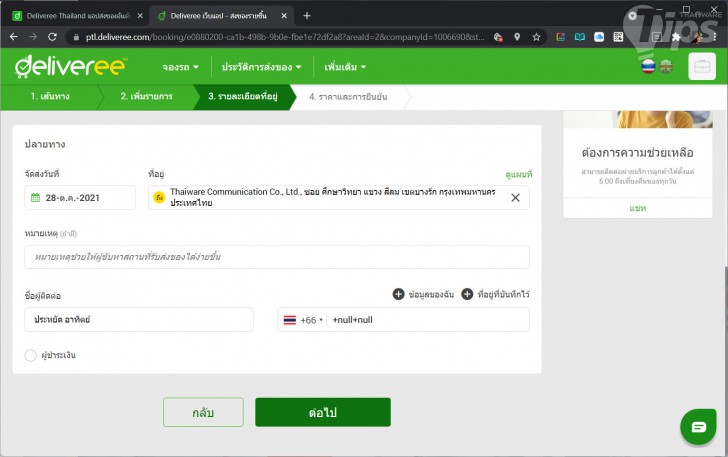Open the cloud extension icon
Screen dimensions: 728x457
point(599,37)
